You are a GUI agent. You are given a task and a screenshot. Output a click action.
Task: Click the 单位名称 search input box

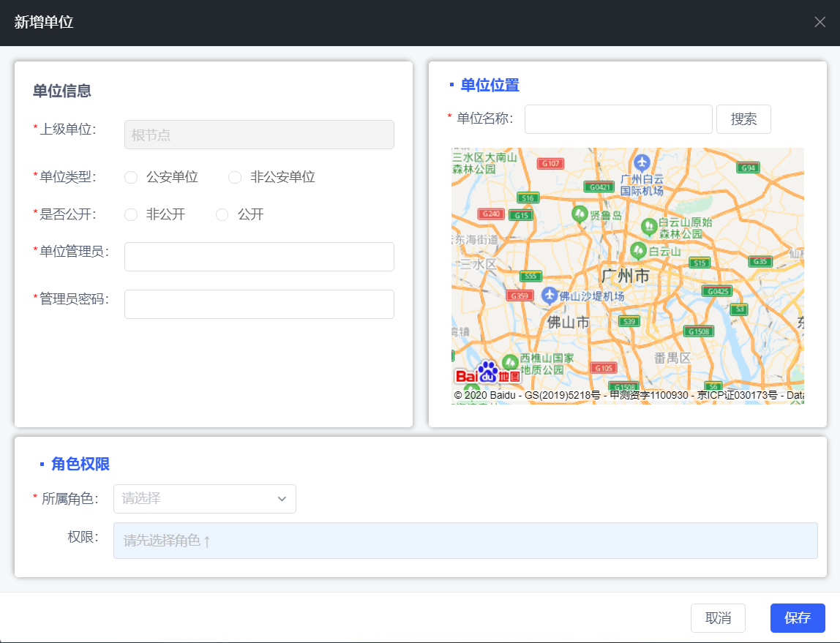[618, 119]
